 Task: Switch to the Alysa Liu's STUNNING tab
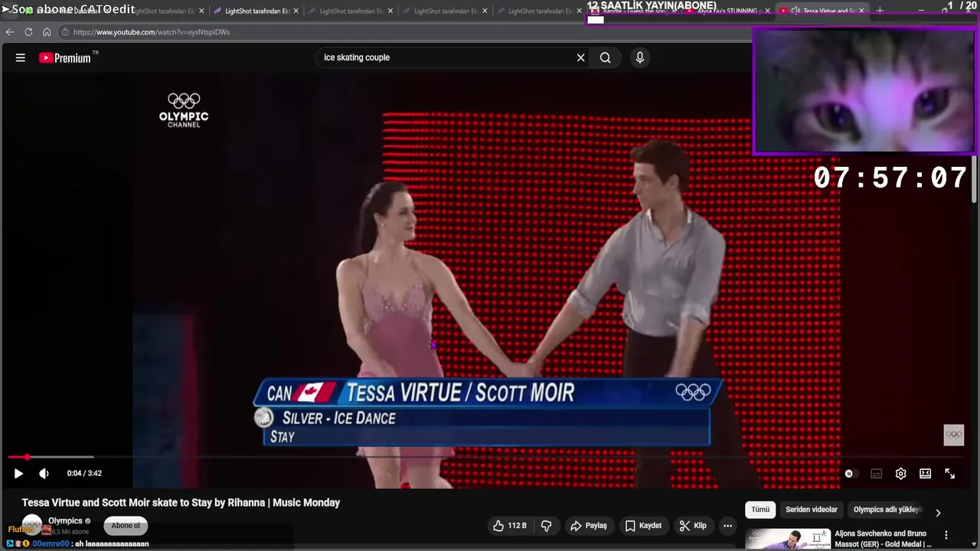727,11
